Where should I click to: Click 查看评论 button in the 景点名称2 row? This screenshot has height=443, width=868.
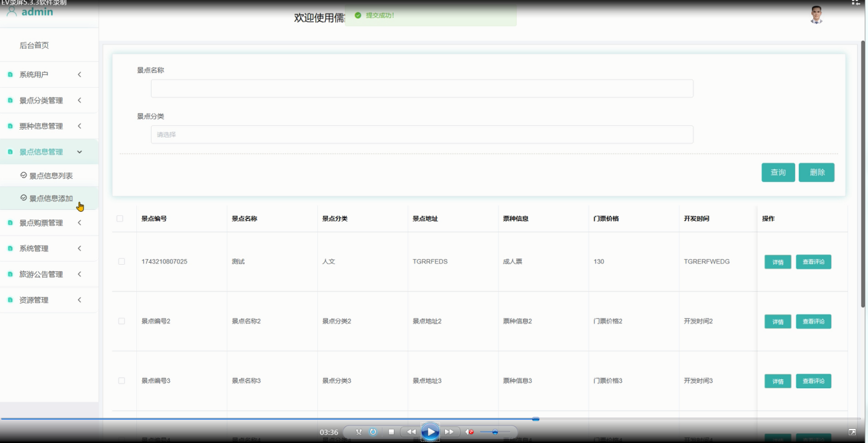[x=814, y=321]
